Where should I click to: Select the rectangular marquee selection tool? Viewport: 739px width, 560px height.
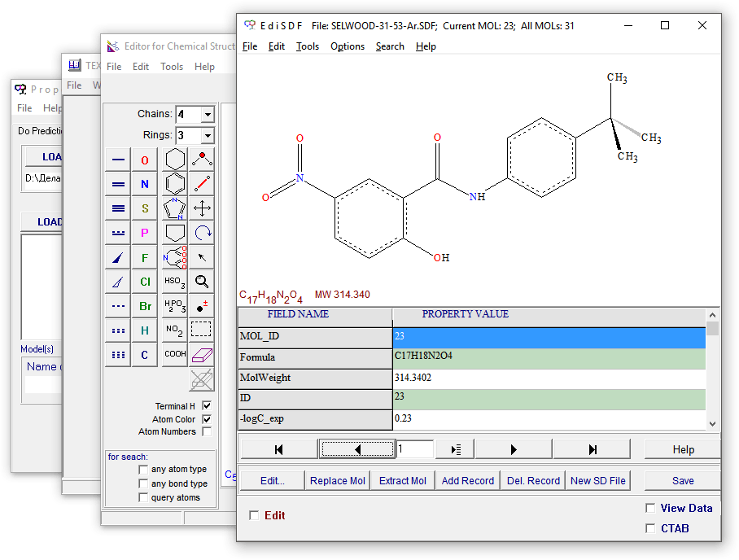(202, 330)
